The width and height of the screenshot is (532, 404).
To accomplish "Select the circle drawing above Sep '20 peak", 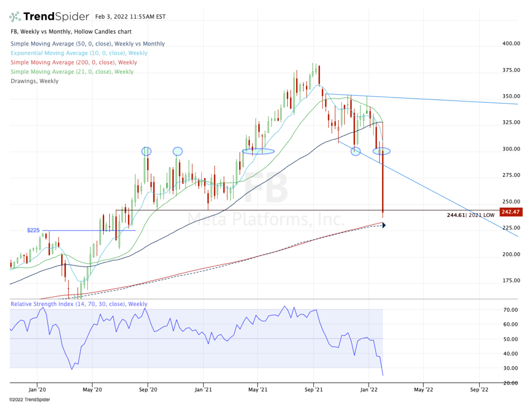I will click(146, 151).
